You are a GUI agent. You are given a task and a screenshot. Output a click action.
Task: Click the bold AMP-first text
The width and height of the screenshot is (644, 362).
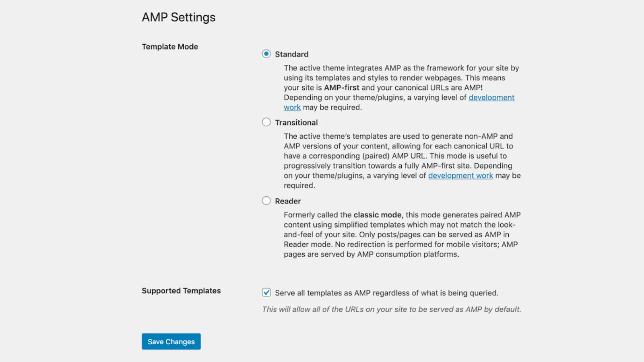click(342, 87)
